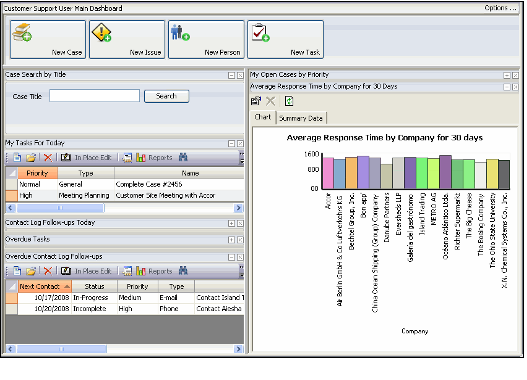Viewport: 527px width, 380px height.
Task: Click binoculars find icon in Overdue Follow-ups toolbar
Action: point(183,270)
